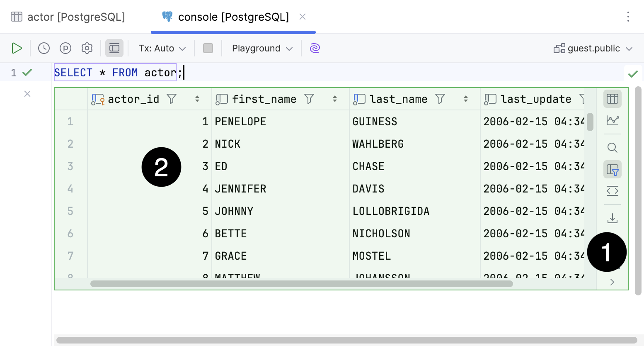Close the query results panel
The image size is (644, 346).
(x=27, y=94)
